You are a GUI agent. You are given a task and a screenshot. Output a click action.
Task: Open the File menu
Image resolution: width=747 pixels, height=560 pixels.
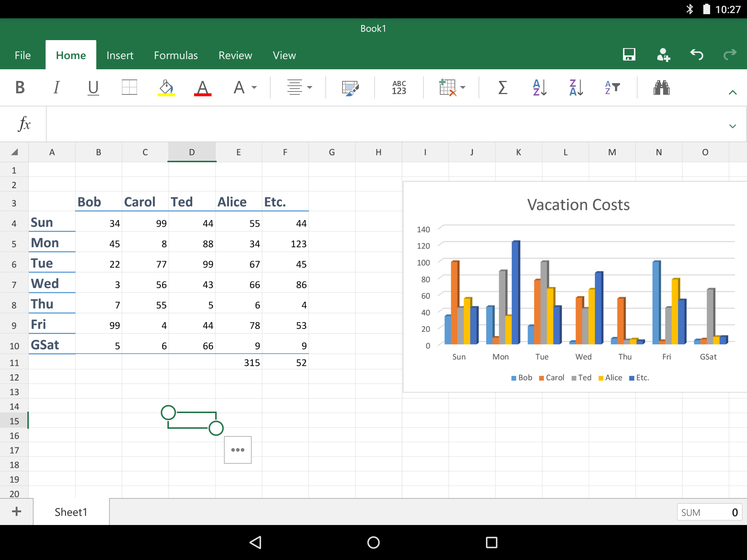(23, 55)
